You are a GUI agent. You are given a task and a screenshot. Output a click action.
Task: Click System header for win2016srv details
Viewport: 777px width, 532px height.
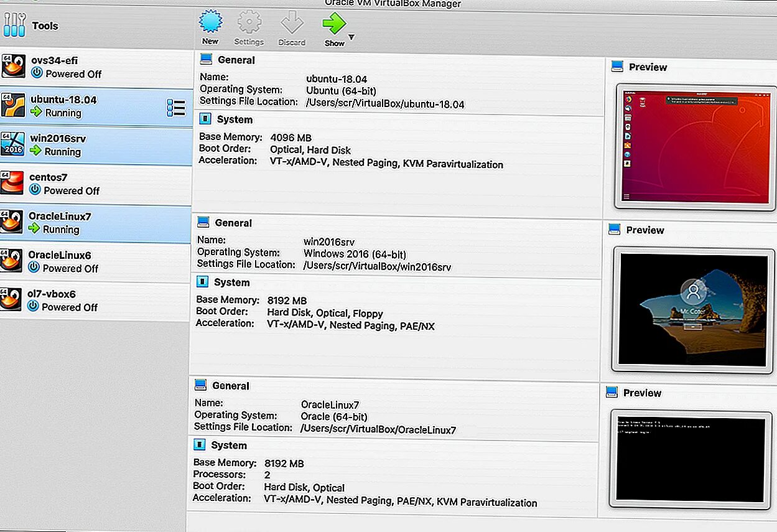[231, 282]
